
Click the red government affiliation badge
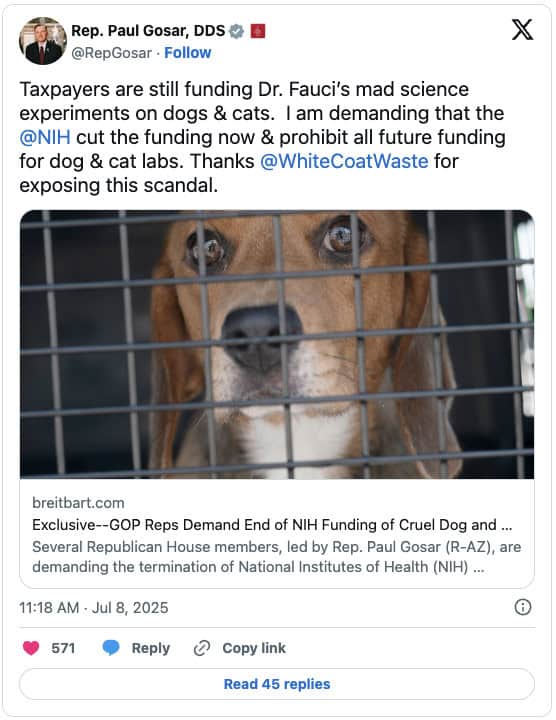click(x=258, y=31)
